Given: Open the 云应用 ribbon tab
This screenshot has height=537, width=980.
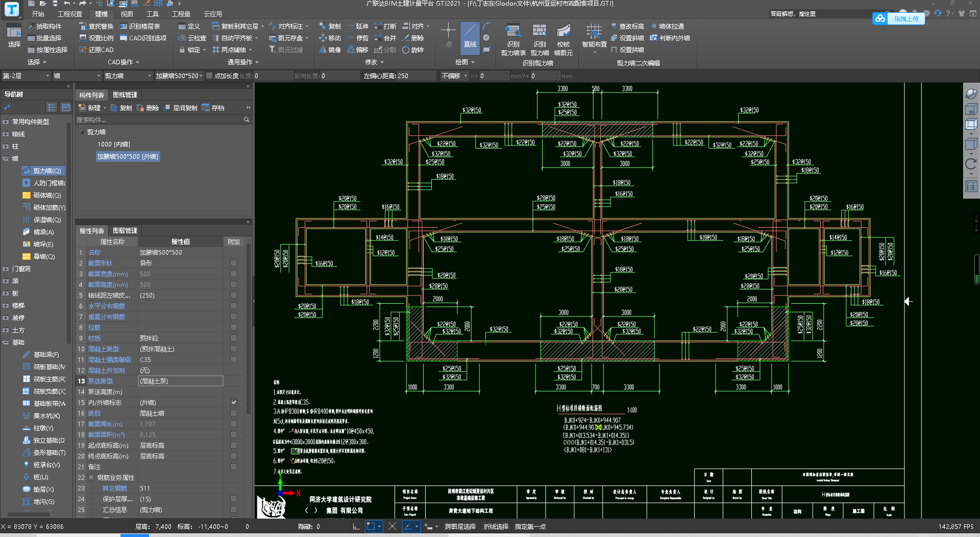Looking at the screenshot, I should [x=213, y=14].
